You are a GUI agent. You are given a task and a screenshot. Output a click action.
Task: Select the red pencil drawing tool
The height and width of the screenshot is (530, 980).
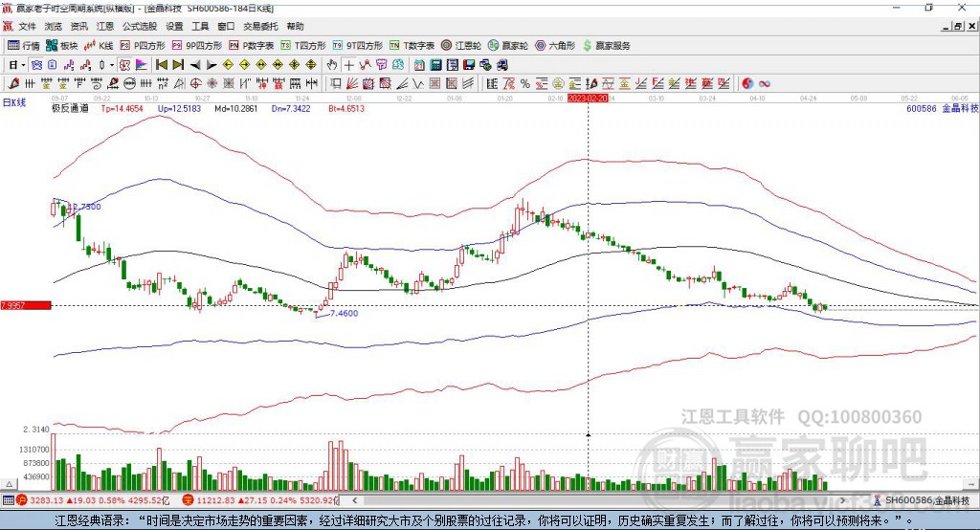click(x=13, y=84)
